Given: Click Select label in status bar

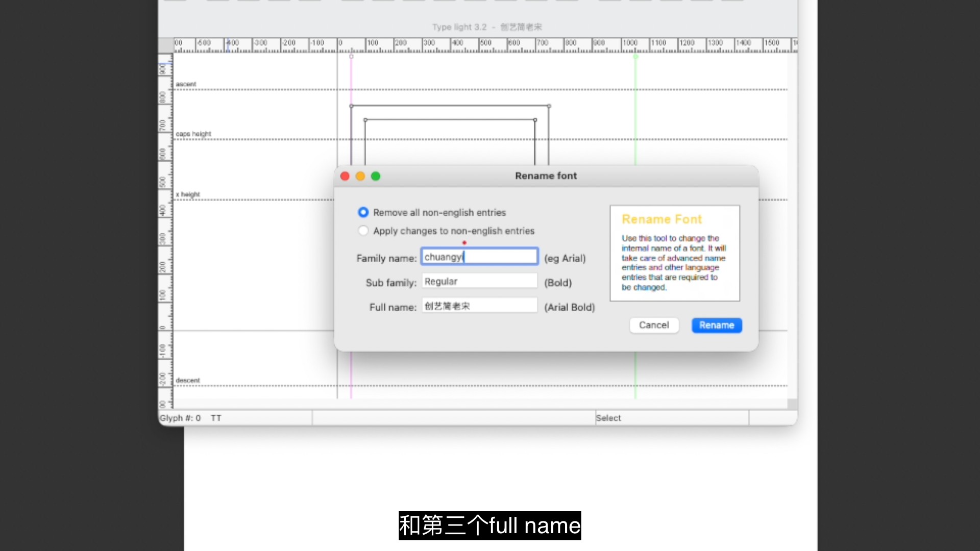Looking at the screenshot, I should coord(608,418).
